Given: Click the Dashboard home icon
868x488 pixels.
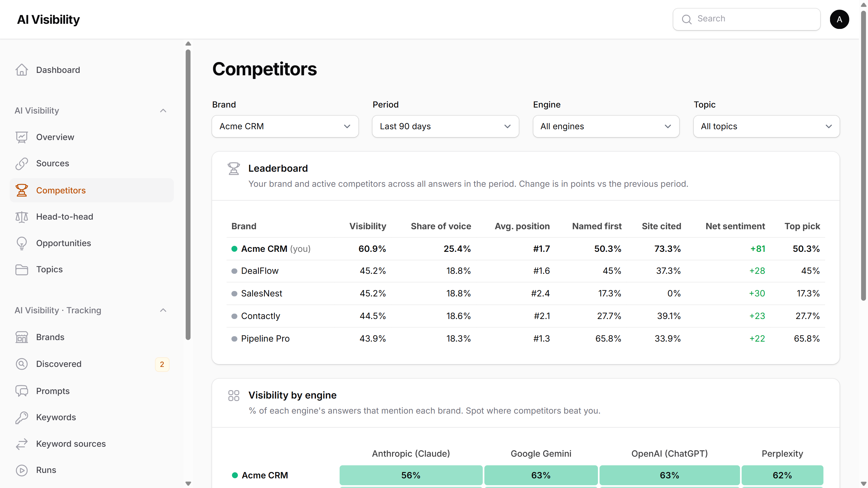Looking at the screenshot, I should point(22,70).
